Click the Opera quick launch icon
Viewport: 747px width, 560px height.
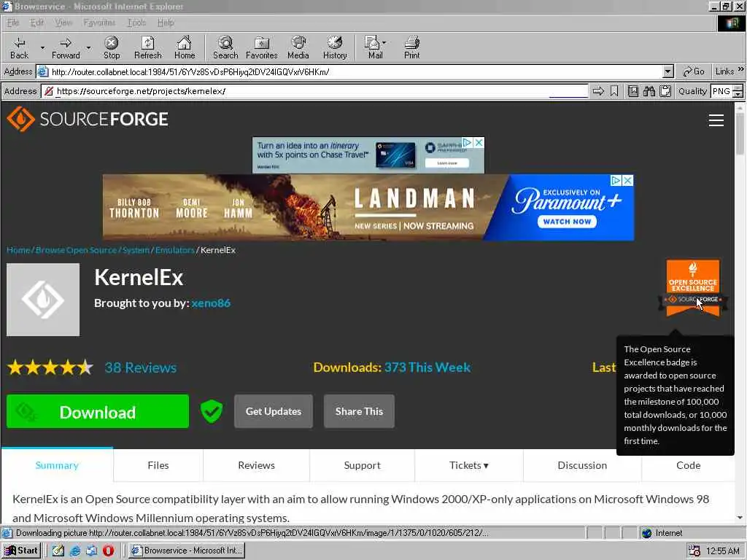108,551
